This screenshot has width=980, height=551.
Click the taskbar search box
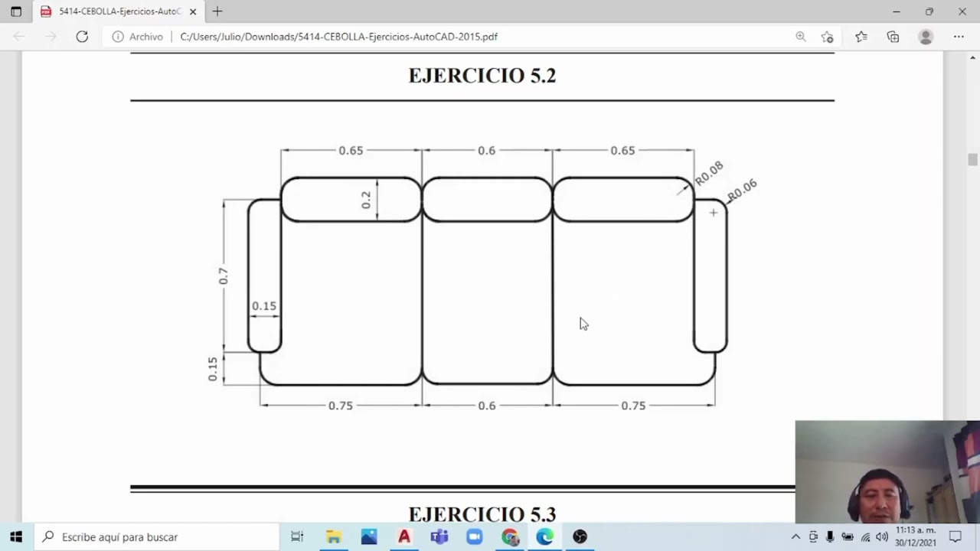(x=157, y=536)
